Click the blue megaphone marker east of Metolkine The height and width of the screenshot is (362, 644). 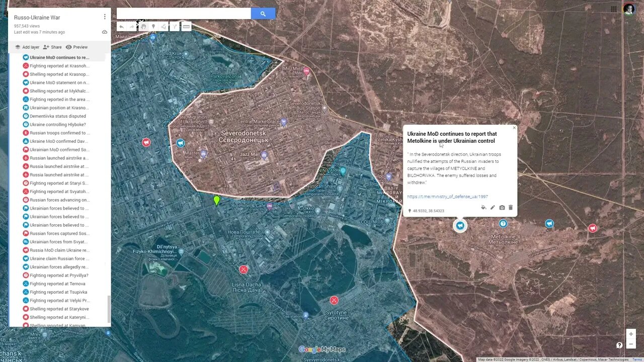[549, 224]
